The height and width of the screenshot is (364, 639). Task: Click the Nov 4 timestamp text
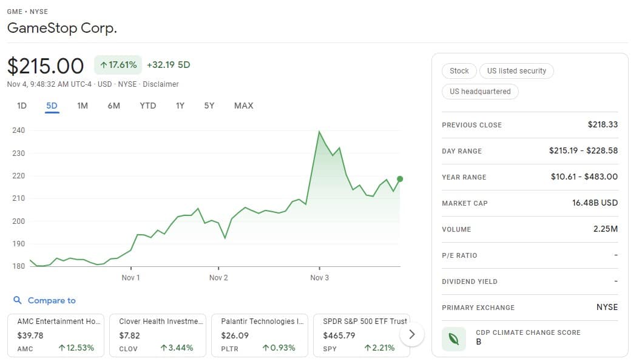tap(49, 84)
